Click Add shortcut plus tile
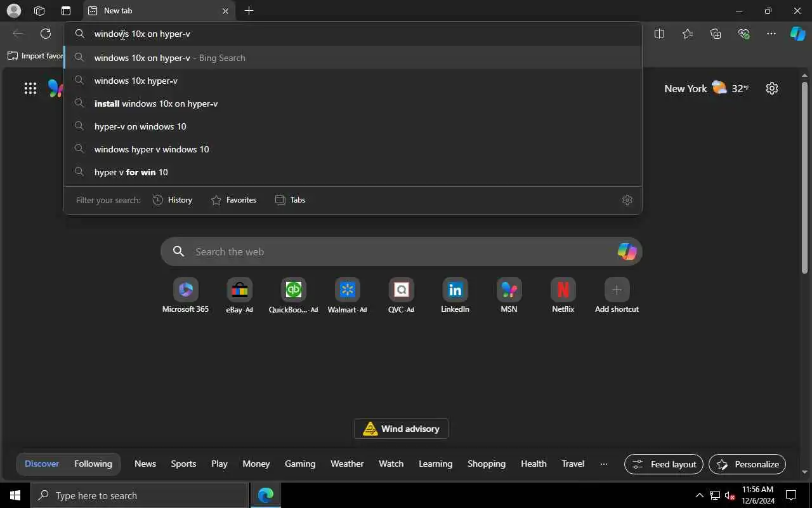The image size is (812, 508). pos(617,296)
